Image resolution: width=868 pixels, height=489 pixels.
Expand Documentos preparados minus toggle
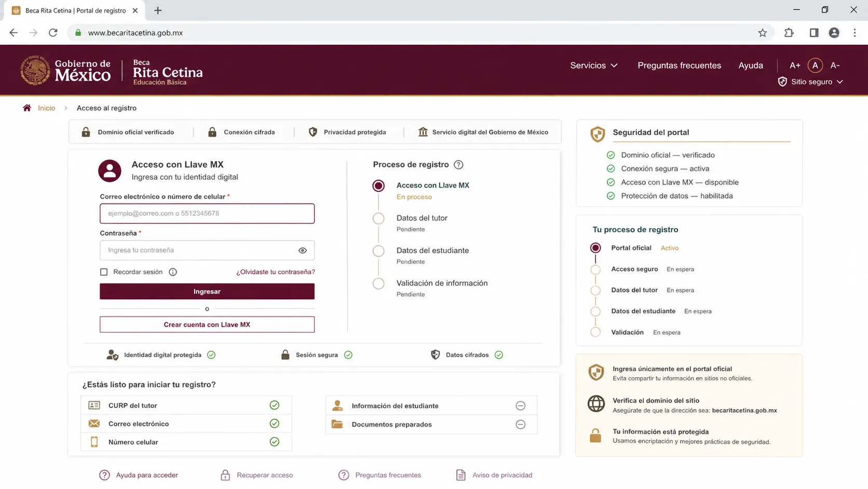[x=520, y=425]
